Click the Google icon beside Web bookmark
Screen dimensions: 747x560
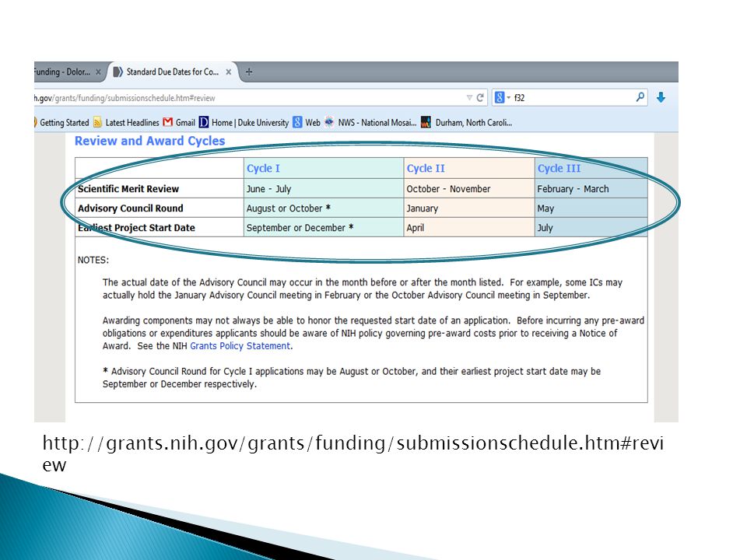pyautogui.click(x=297, y=122)
